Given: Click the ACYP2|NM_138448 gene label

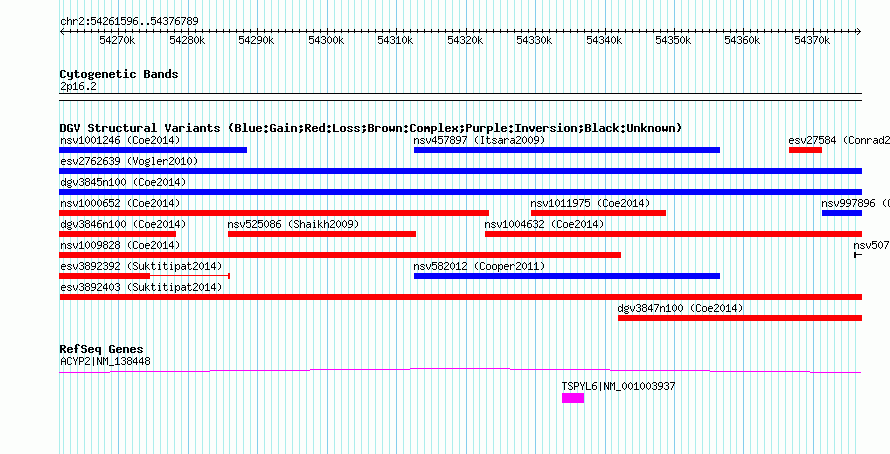Looking at the screenshot, I should point(106,361).
